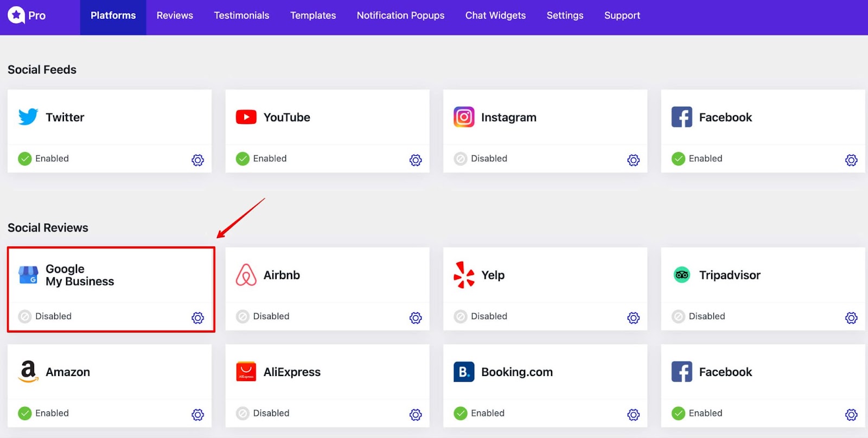
Task: Open Settings in the top navigation
Action: (x=565, y=16)
